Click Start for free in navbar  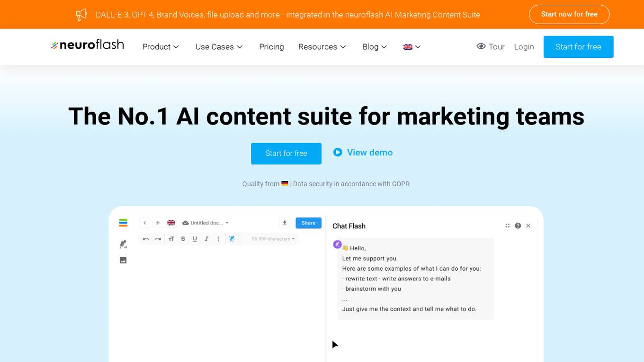coord(578,47)
